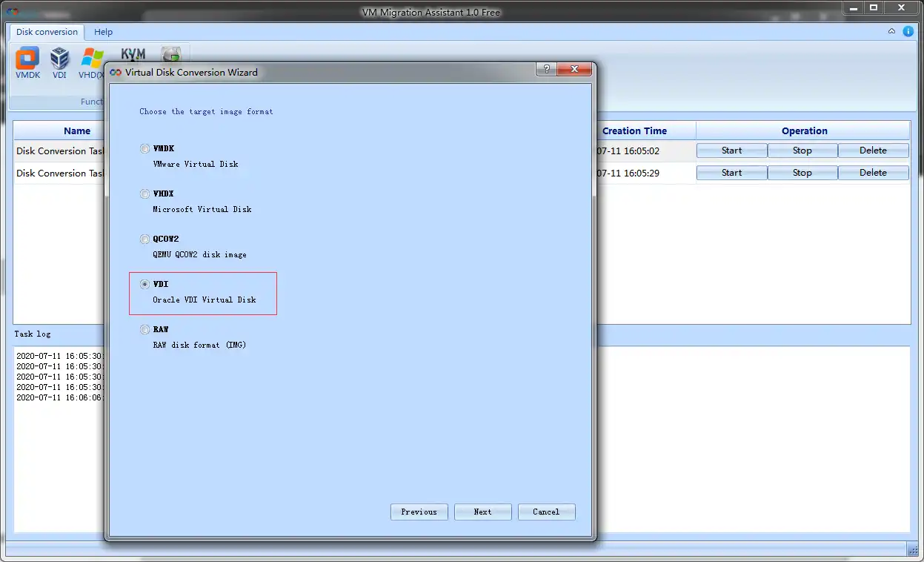The image size is (924, 562).
Task: Click the KVM conversion icon in ribbon
Action: pyautogui.click(x=133, y=54)
